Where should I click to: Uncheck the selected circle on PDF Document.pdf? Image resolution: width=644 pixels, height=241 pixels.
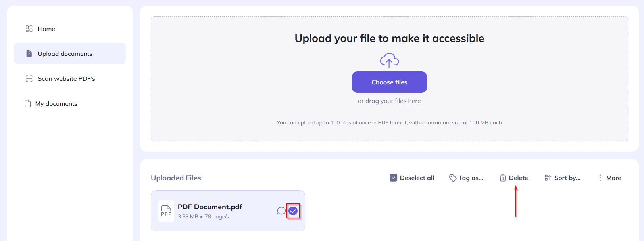click(x=293, y=211)
